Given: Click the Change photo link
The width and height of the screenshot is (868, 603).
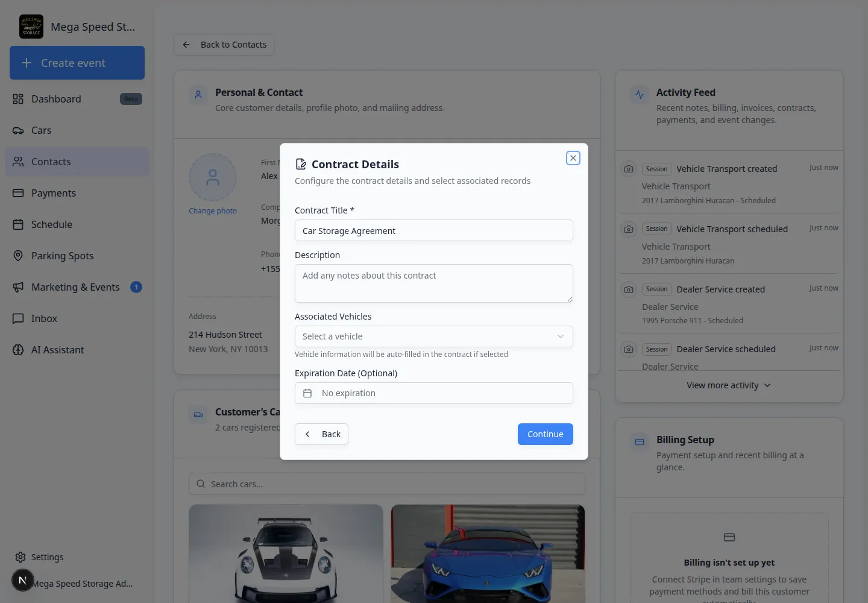Looking at the screenshot, I should coord(213,211).
